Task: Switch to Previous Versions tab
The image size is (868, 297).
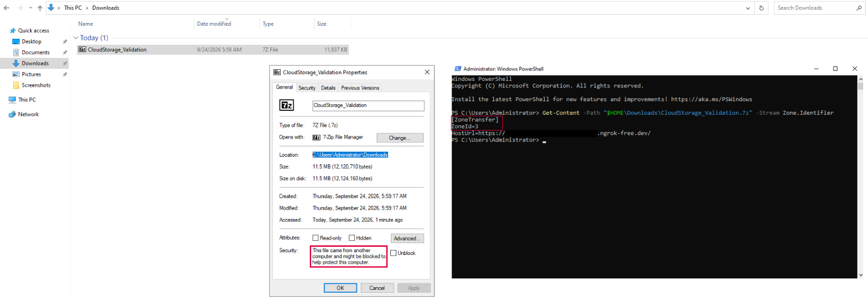Action: click(x=360, y=88)
